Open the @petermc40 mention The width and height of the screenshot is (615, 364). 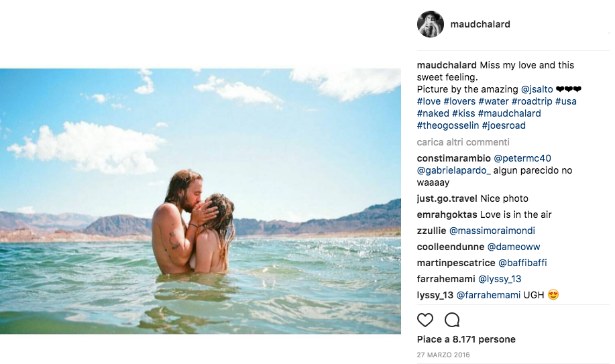click(522, 158)
